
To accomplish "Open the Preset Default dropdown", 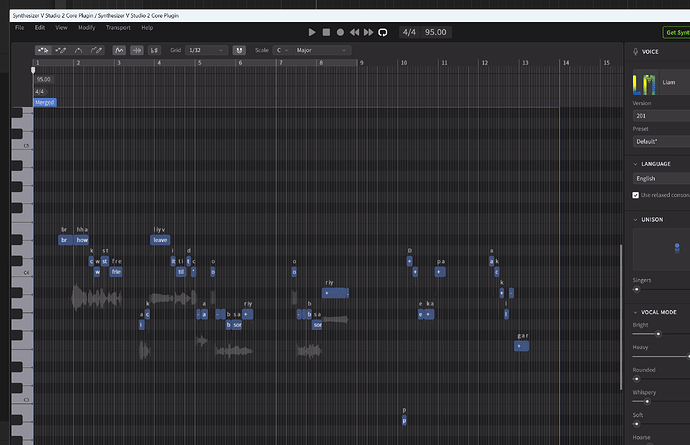I will click(x=661, y=141).
